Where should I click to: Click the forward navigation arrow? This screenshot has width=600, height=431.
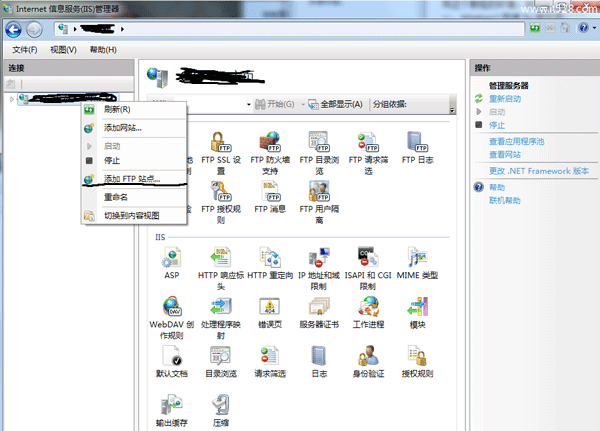click(x=34, y=30)
